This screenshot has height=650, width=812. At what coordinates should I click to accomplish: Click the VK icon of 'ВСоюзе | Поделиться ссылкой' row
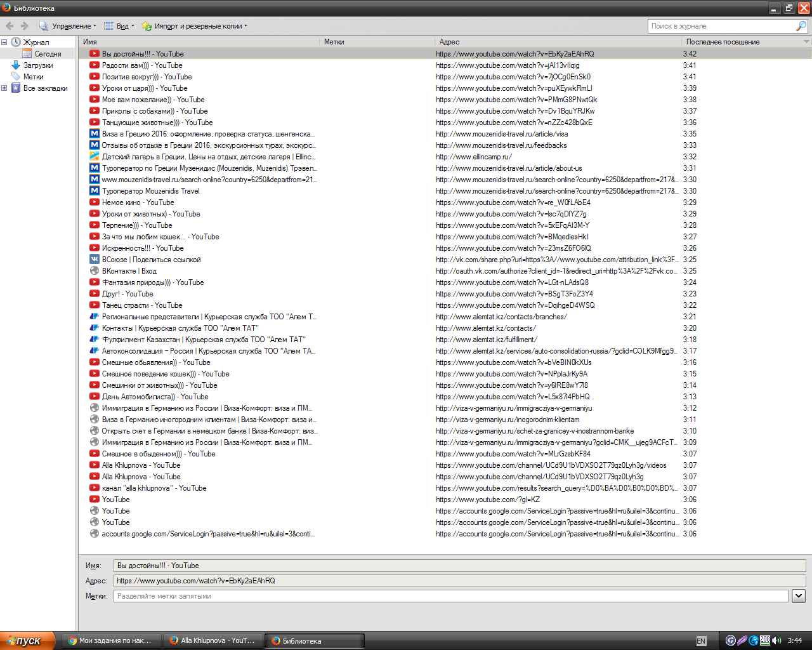(95, 260)
